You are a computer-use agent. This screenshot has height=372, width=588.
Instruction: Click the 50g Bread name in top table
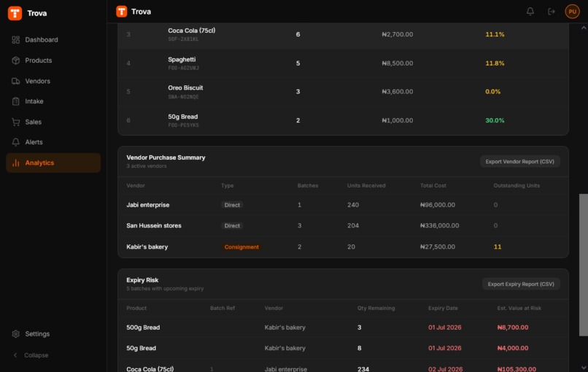182,117
